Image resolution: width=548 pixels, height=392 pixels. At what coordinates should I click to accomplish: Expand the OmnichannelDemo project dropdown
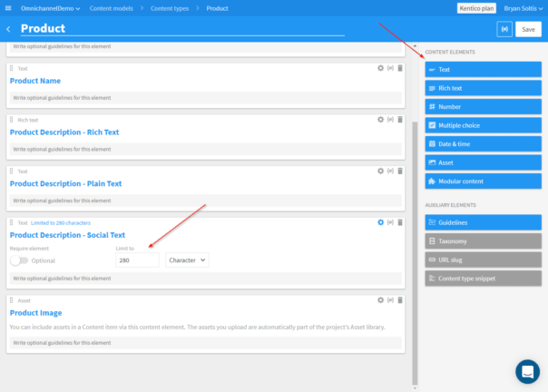click(x=50, y=8)
